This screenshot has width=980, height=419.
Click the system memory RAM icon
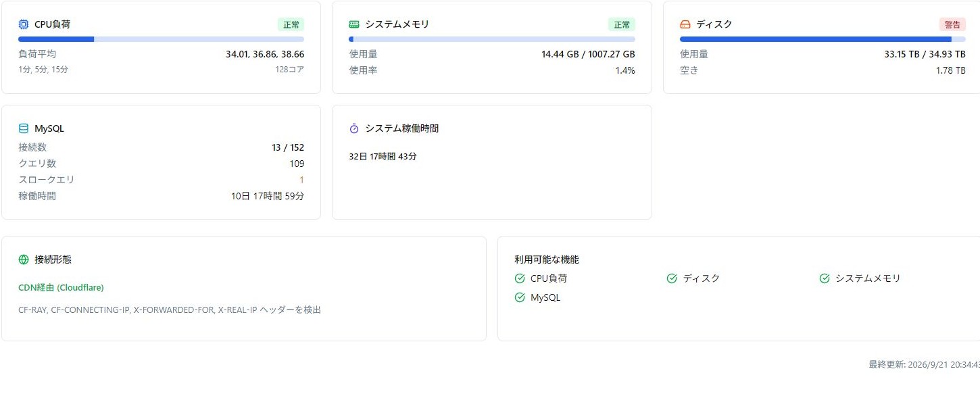[x=354, y=24]
